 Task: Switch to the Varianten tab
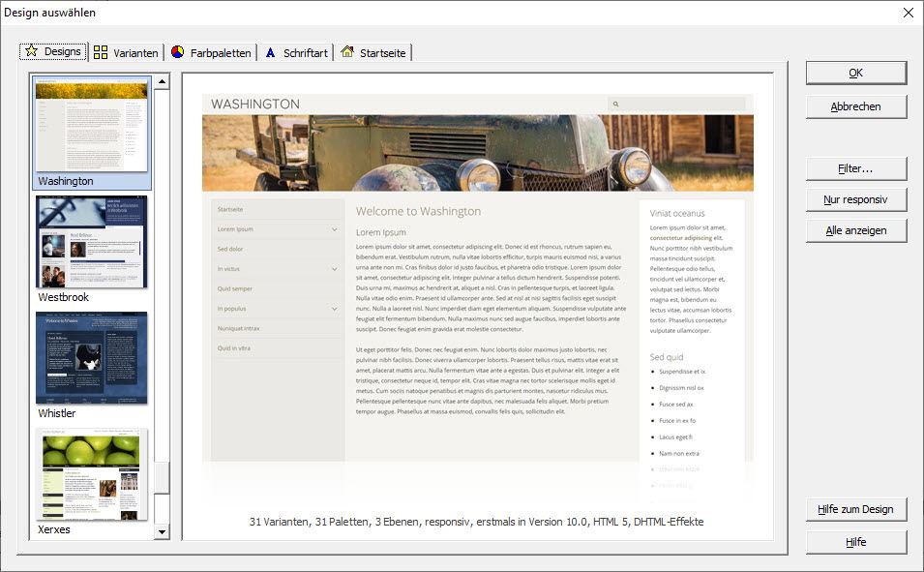[126, 52]
